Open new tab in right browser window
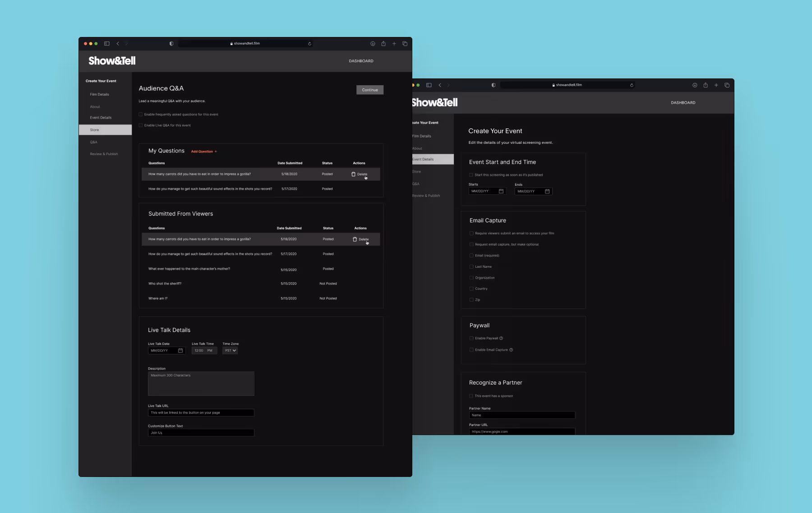Screen dimensions: 812x513 point(716,85)
